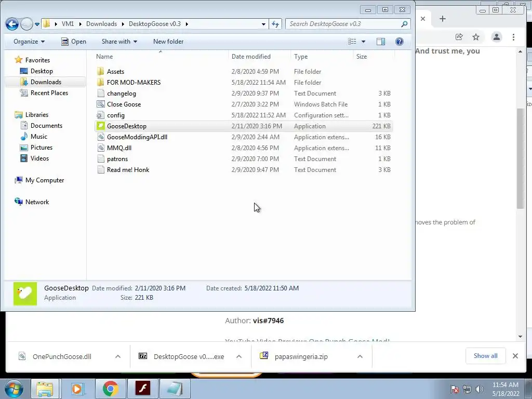Refresh the folder with the refresh icon

[275, 24]
